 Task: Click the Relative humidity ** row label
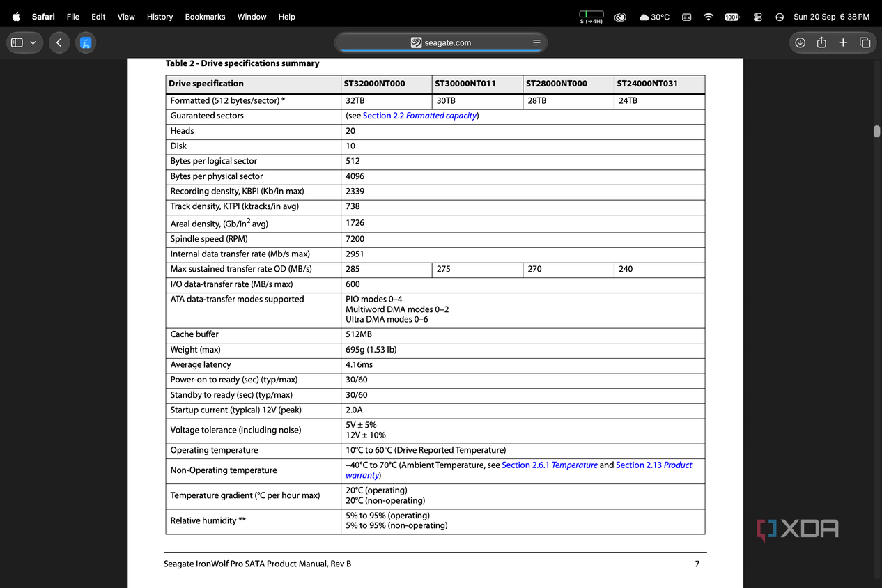click(208, 520)
